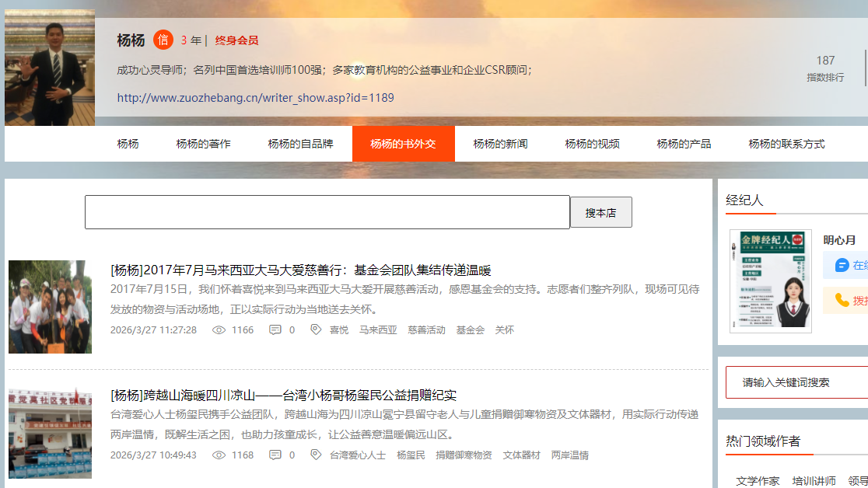Open the zuozhebang.cn profile URL link
The width and height of the screenshot is (868, 488).
coord(255,98)
